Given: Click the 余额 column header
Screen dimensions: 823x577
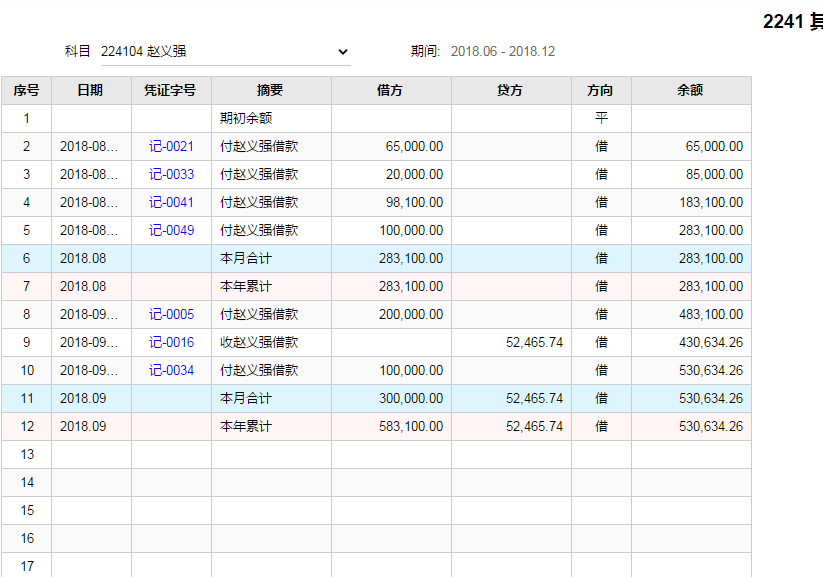Looking at the screenshot, I should click(x=691, y=90).
